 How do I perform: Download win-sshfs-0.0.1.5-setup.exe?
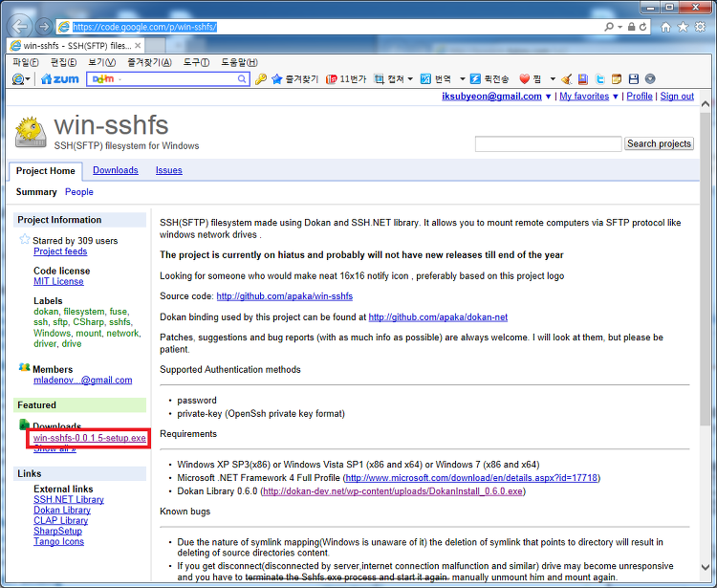click(x=90, y=438)
